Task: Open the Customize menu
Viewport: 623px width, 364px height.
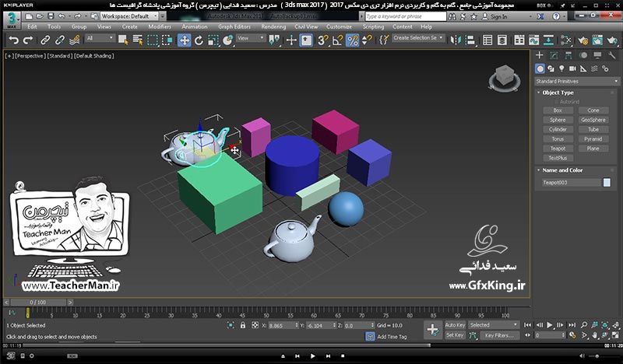Action: pyautogui.click(x=339, y=26)
